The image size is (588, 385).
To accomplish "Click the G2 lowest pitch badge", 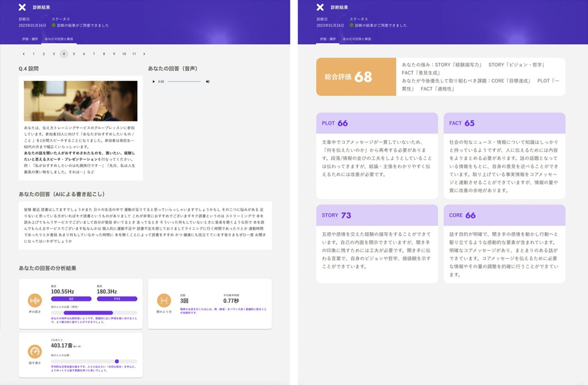I will pyautogui.click(x=71, y=299).
